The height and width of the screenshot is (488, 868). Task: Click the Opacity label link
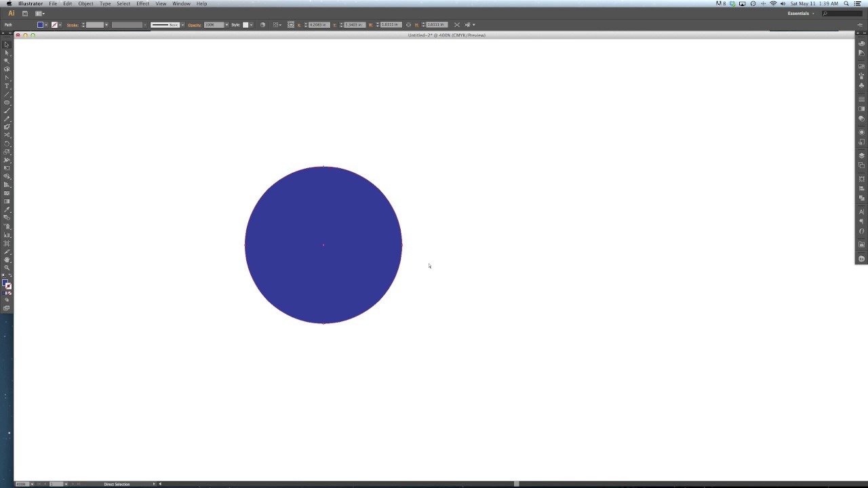pyautogui.click(x=195, y=25)
